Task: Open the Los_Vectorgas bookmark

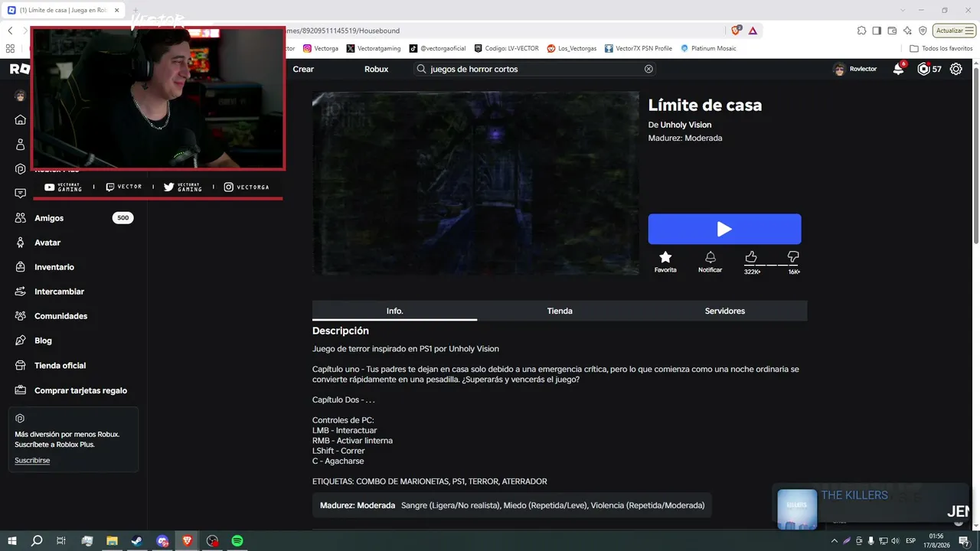Action: pyautogui.click(x=571, y=48)
